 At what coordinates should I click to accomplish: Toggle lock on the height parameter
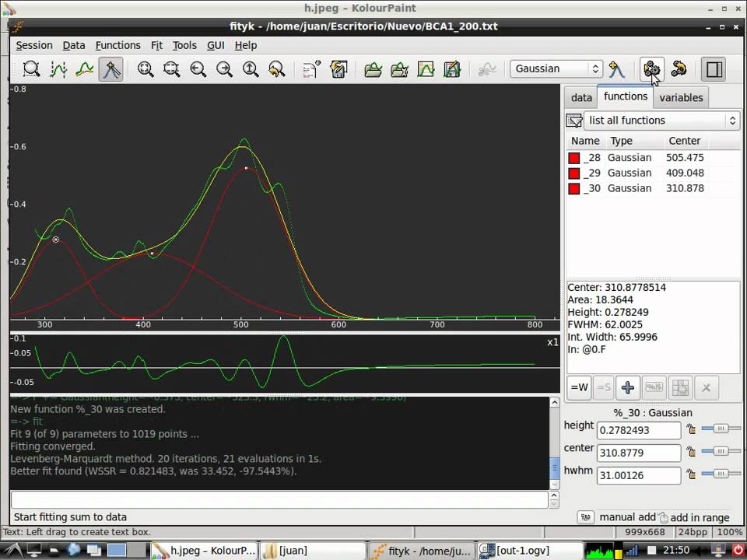[691, 429]
